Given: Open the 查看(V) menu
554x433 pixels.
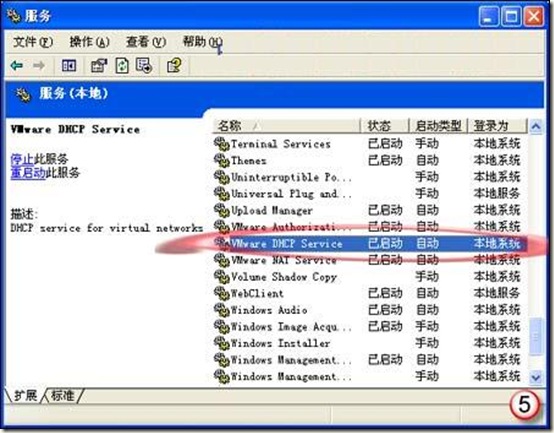Looking at the screenshot, I should click(146, 42).
